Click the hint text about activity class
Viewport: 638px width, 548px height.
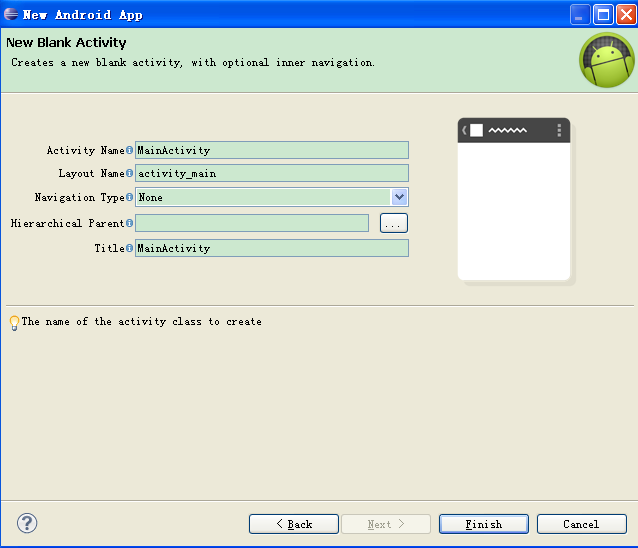142,321
